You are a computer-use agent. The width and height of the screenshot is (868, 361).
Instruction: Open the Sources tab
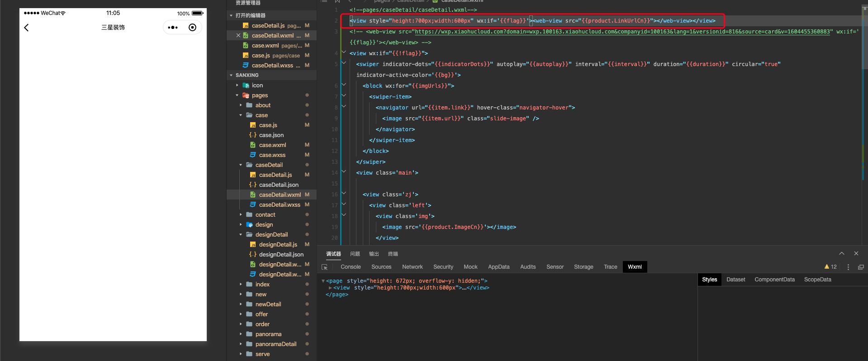381,267
